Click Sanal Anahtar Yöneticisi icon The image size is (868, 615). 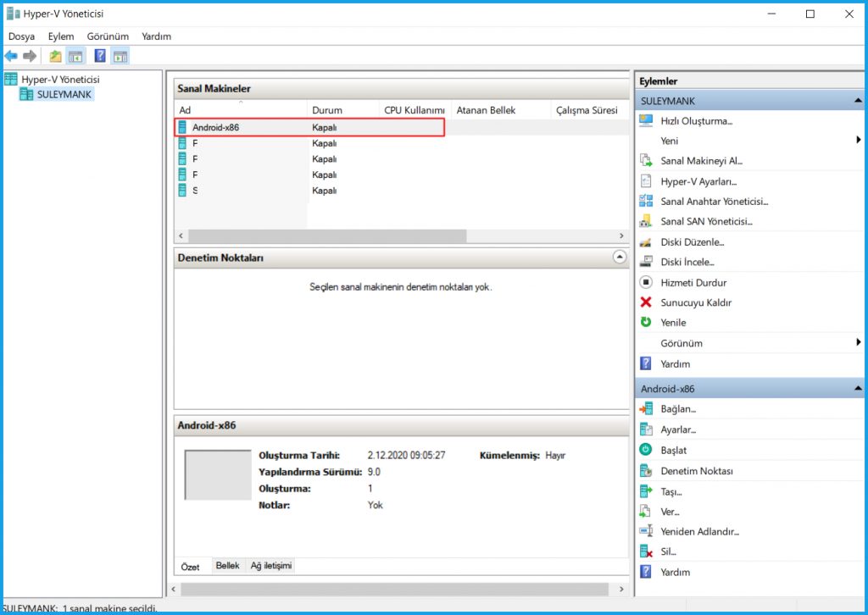tap(645, 202)
